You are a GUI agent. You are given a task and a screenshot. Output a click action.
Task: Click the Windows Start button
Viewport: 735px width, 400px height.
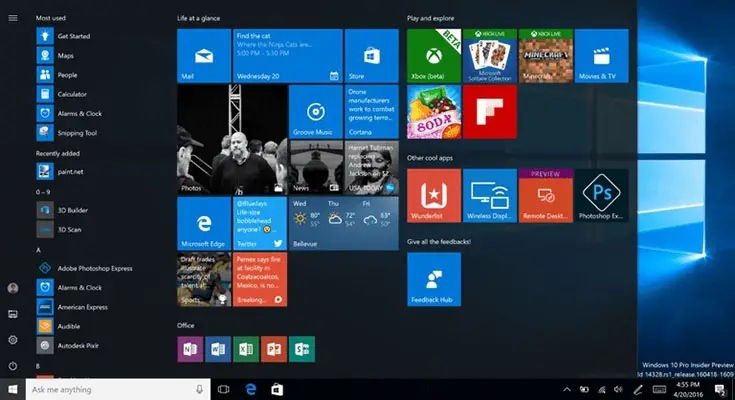13,389
